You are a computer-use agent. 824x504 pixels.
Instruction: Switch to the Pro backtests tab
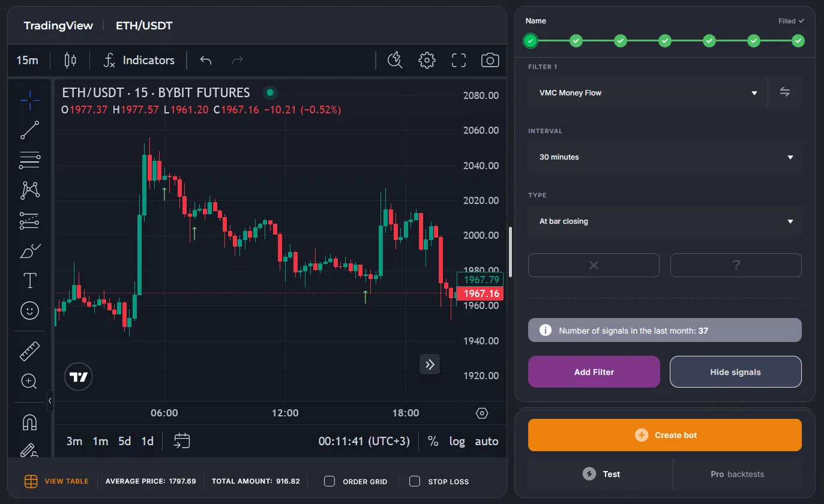[737, 474]
